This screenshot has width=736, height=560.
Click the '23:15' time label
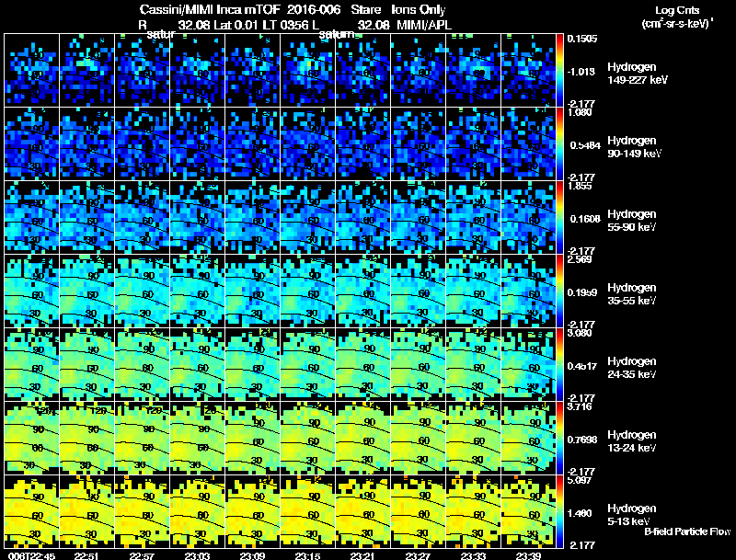[307, 556]
